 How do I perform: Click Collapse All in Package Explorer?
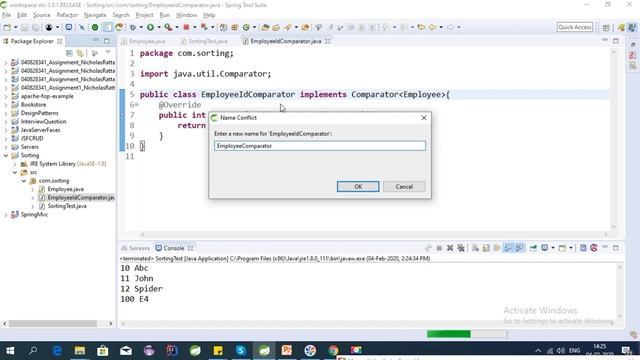click(x=69, y=53)
